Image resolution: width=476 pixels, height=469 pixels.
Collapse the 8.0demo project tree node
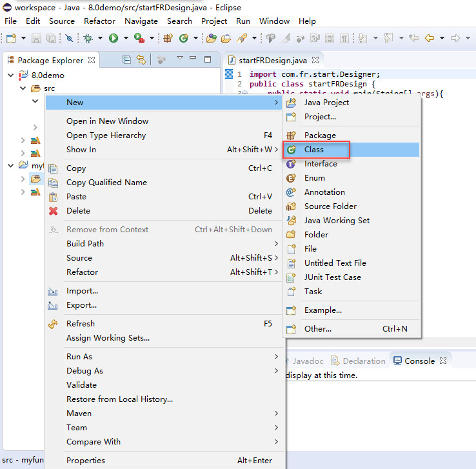11,75
